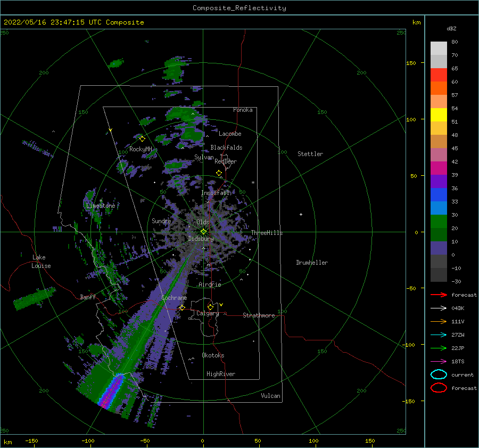Image resolution: width=479 pixels, height=448 pixels.
Task: Click the Lacombe city label
Action: (230, 134)
